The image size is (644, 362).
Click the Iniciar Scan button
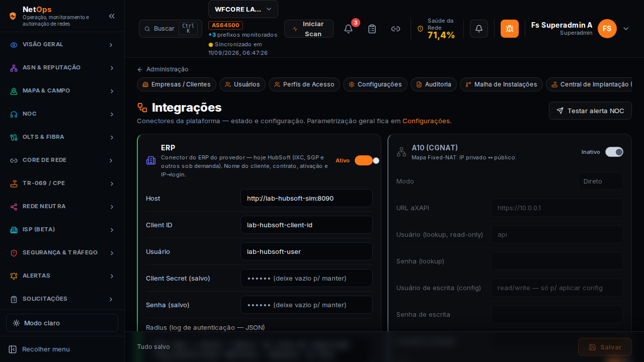pos(309,29)
